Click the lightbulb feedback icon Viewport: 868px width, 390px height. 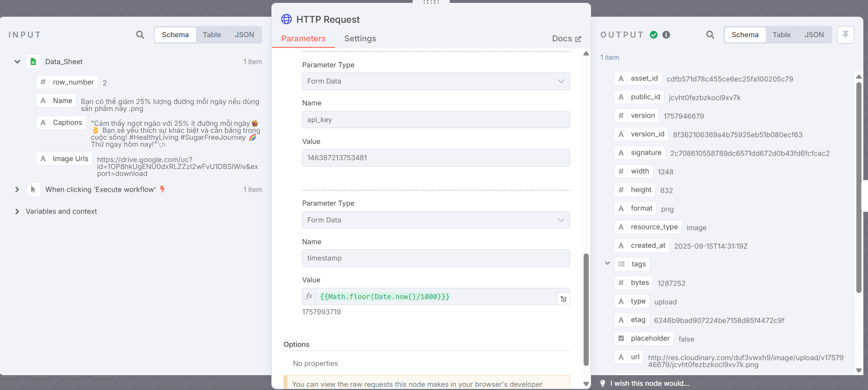pyautogui.click(x=603, y=383)
